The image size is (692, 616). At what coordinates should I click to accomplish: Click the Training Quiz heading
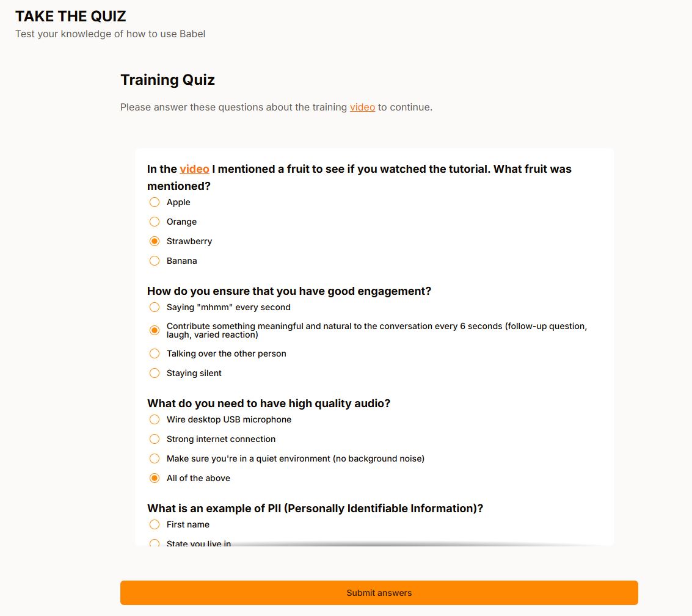(167, 80)
